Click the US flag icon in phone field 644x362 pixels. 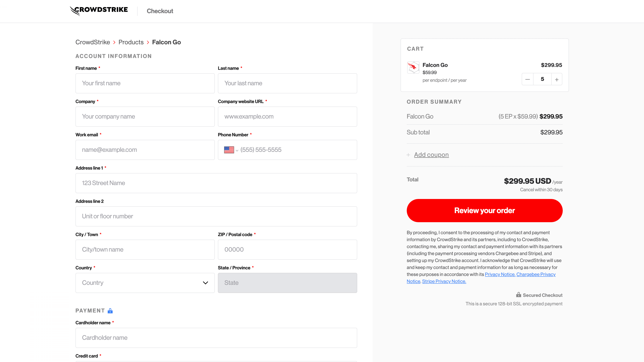click(229, 150)
